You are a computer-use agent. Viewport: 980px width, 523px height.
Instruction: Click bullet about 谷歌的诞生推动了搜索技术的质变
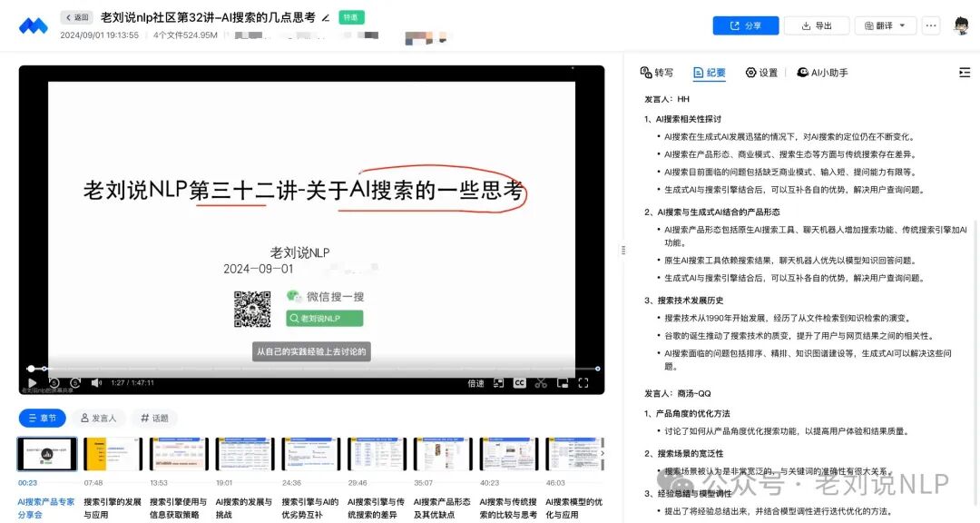click(x=799, y=336)
